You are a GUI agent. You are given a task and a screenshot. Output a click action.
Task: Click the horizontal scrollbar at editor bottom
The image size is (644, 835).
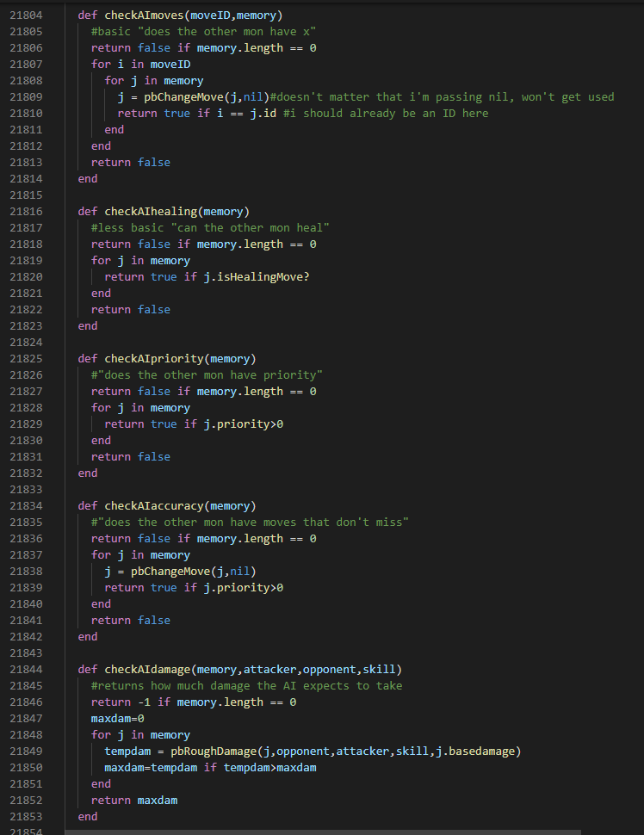(323, 832)
